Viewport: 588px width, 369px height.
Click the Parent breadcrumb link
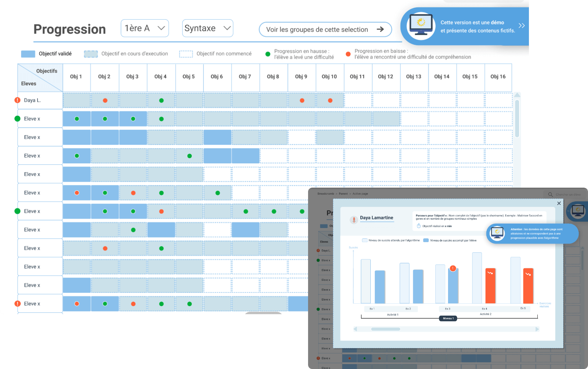[343, 194]
